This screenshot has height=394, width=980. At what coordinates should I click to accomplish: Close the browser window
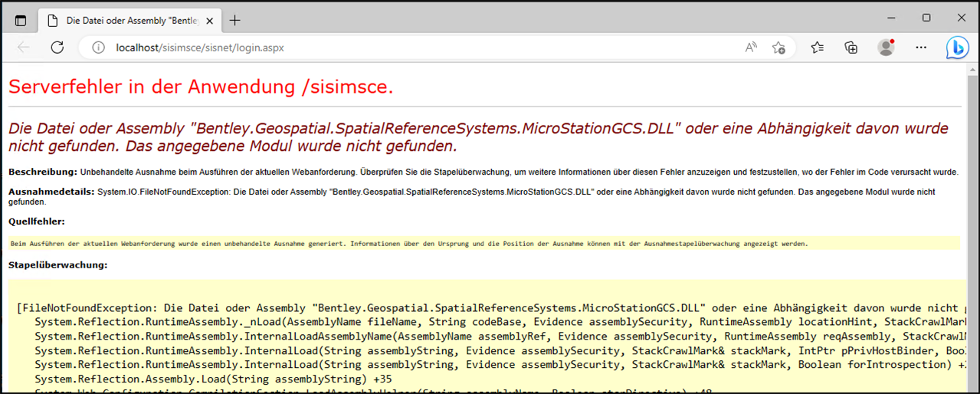click(x=962, y=18)
